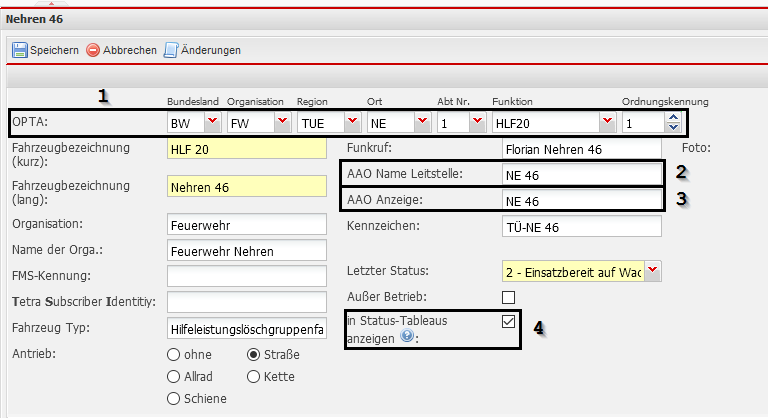Viewport: 768px width, 418px height.
Task: Click help icon next to Status-Tableaus
Action: [x=406, y=336]
